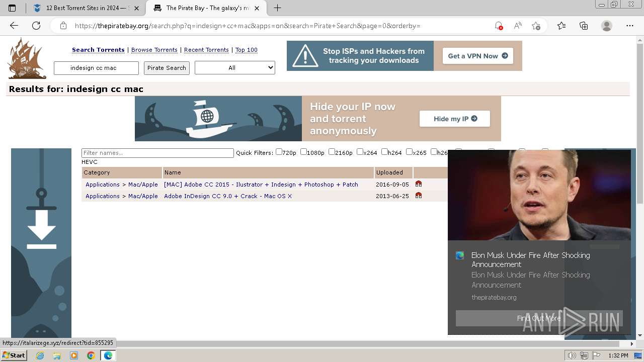Click Get a VPN Now button
The height and width of the screenshot is (362, 644).
(477, 56)
